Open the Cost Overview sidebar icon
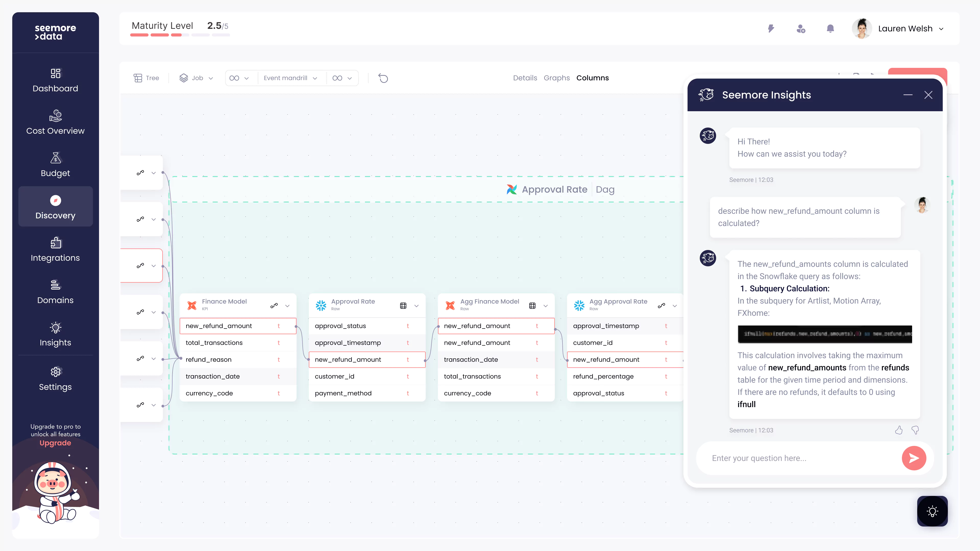The width and height of the screenshot is (980, 551). point(55,116)
